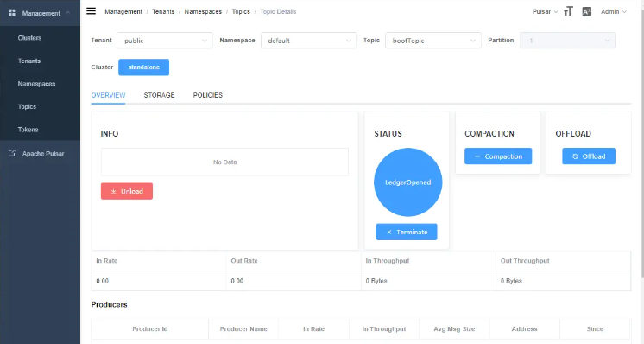Open the Admin user dropdown

click(614, 11)
